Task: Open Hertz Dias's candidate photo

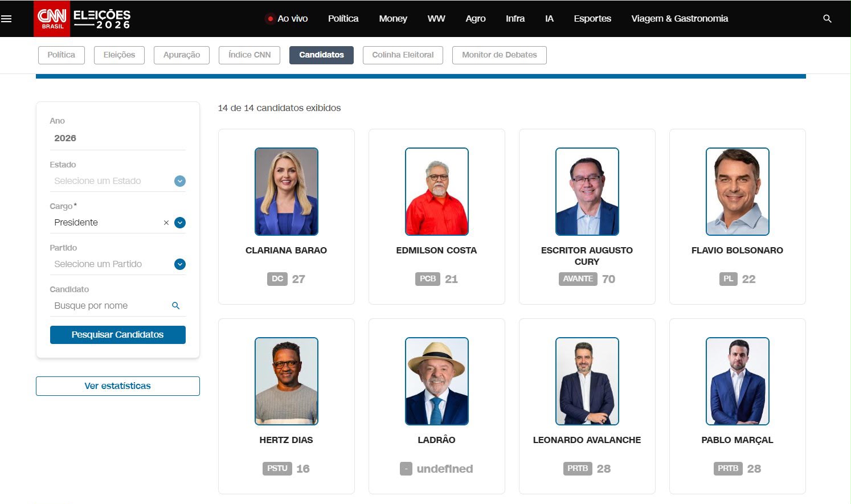Action: point(287,382)
